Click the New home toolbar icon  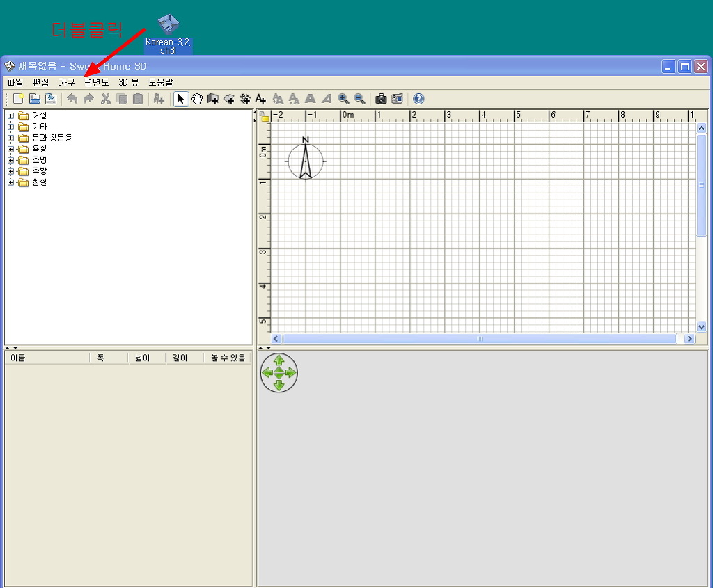click(x=19, y=99)
